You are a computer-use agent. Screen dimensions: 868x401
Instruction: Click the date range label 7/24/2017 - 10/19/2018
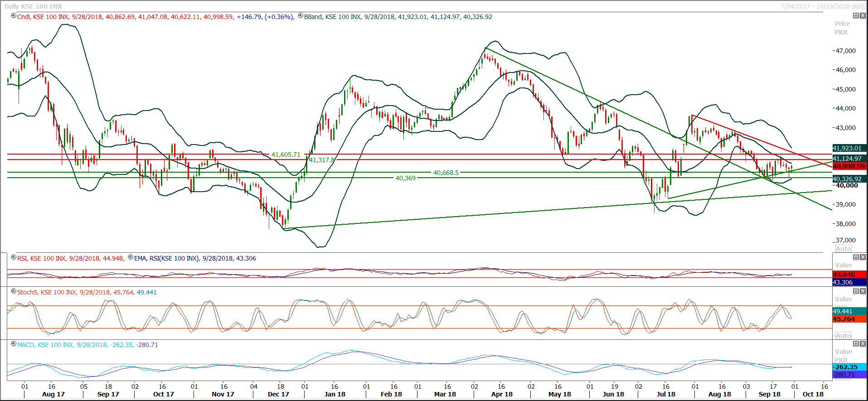coord(822,6)
